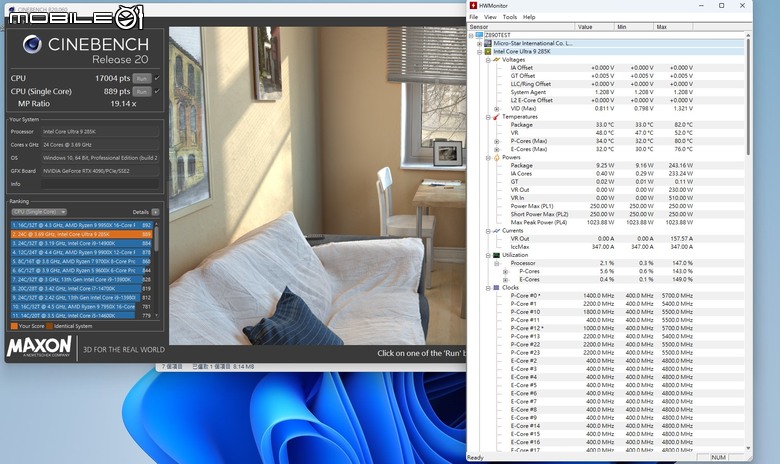This screenshot has width=780, height=464.
Task: Select ranking entry AMD Ryzen 9 9900X
Action: pyautogui.click(x=81, y=252)
